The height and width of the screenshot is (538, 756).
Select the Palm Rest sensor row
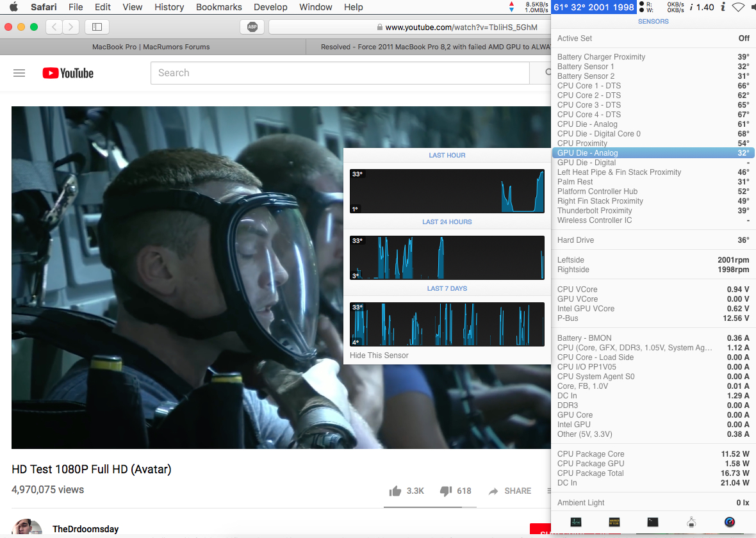653,182
